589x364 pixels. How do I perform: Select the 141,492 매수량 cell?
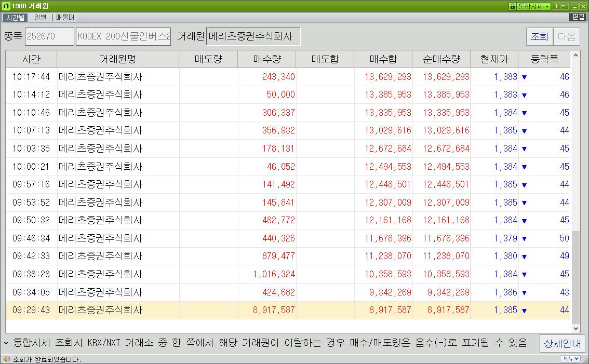pyautogui.click(x=266, y=184)
